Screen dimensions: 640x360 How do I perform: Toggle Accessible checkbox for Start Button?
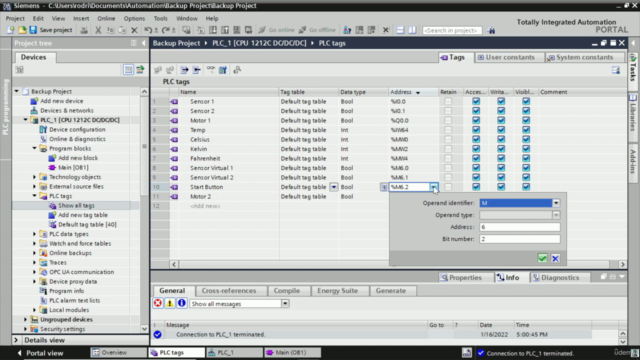point(476,187)
